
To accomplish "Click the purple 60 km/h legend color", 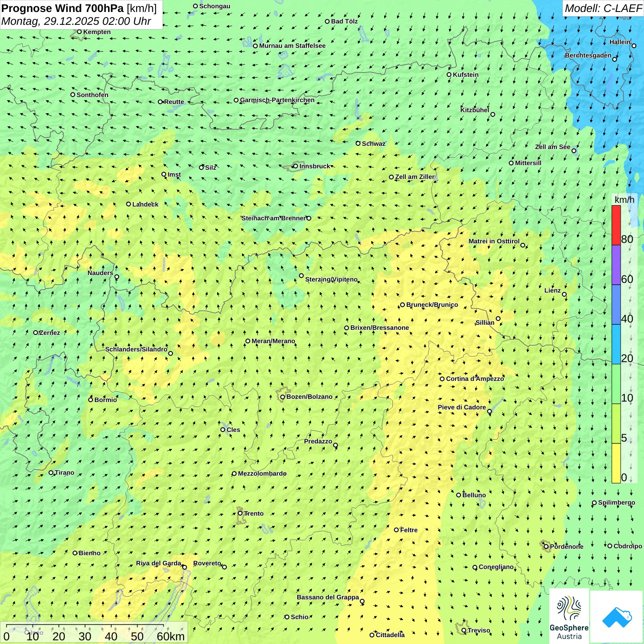I will point(616,265).
